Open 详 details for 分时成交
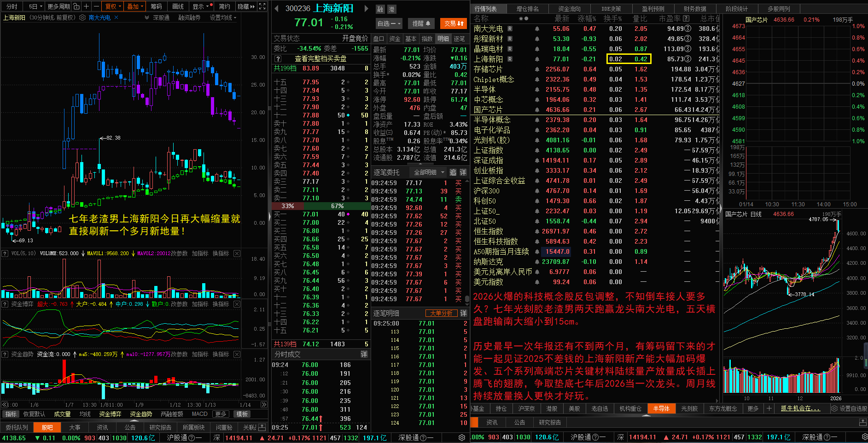 coord(364,354)
